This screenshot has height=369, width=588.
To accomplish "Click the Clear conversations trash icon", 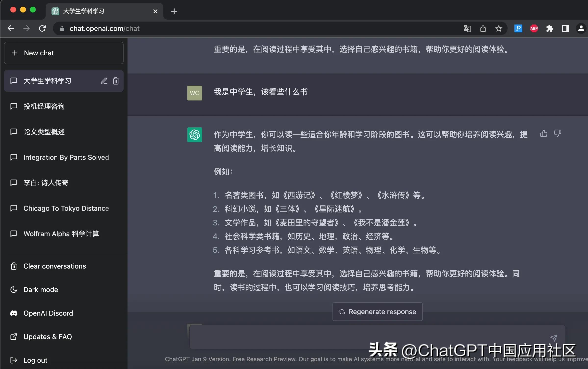I will click(x=13, y=266).
